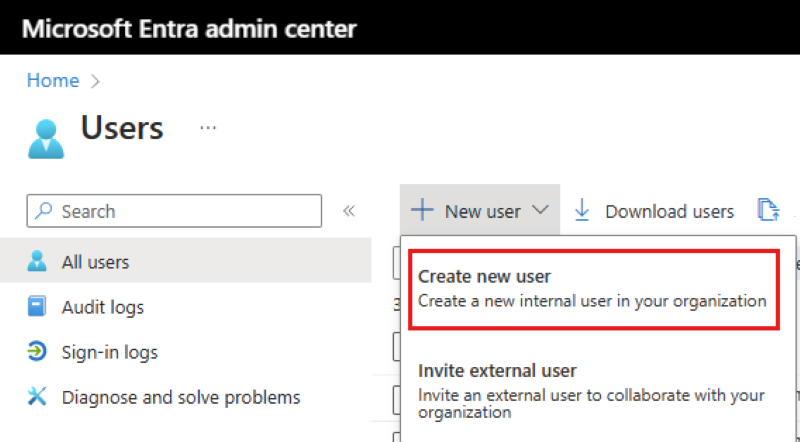Collapse the sidebar with the double-chevron
The width and height of the screenshot is (800, 442).
click(x=348, y=211)
